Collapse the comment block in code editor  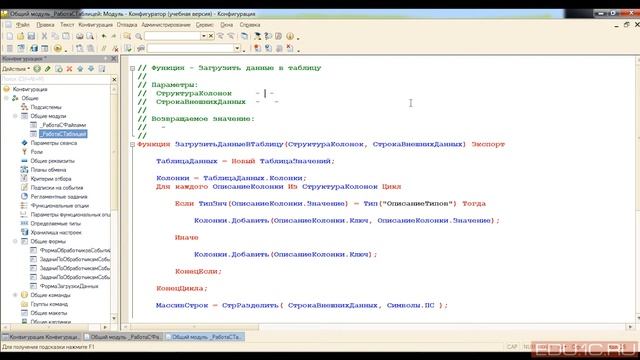click(x=132, y=68)
